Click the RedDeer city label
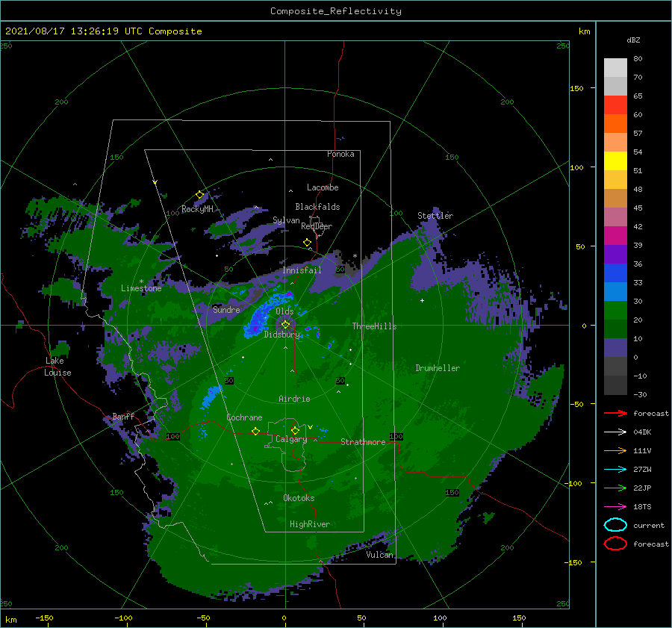This screenshot has width=672, height=628. click(x=317, y=226)
